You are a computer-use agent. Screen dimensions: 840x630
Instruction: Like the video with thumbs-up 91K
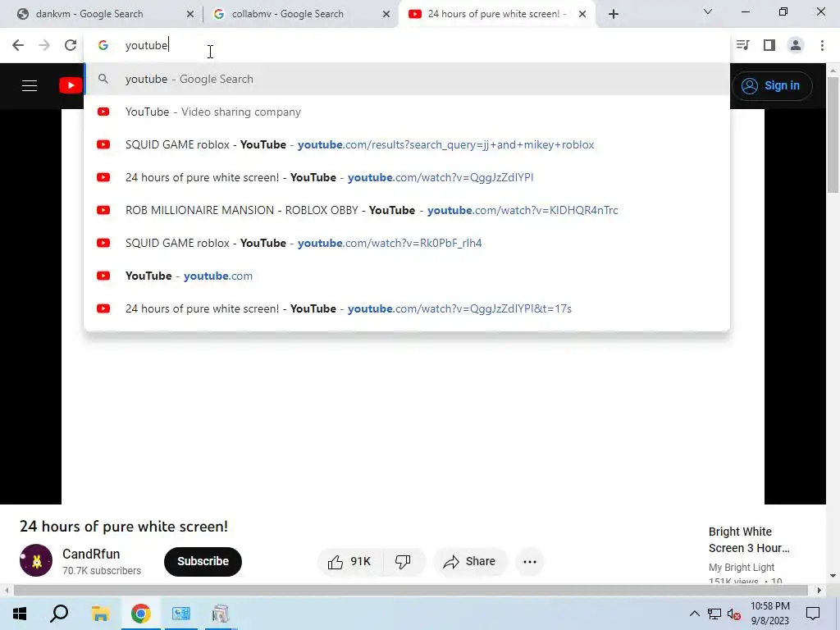[349, 561]
